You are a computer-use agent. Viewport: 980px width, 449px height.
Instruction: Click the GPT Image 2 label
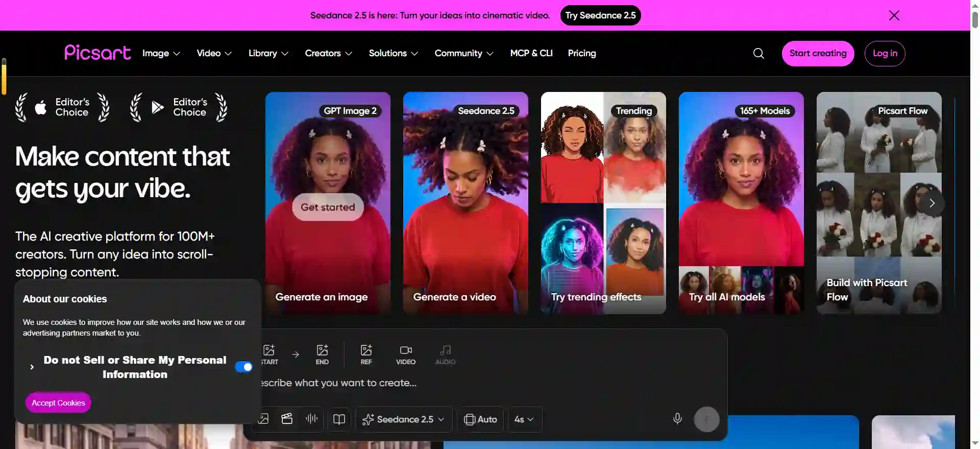[350, 111]
